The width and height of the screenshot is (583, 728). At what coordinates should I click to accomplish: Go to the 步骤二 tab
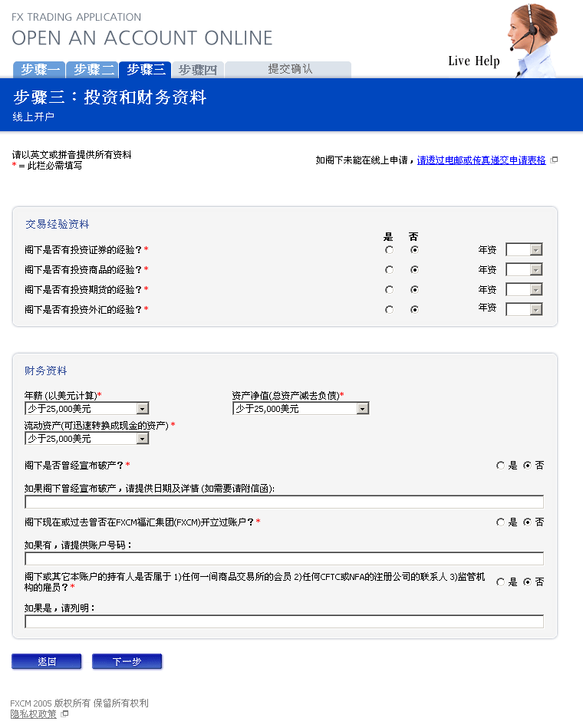92,70
